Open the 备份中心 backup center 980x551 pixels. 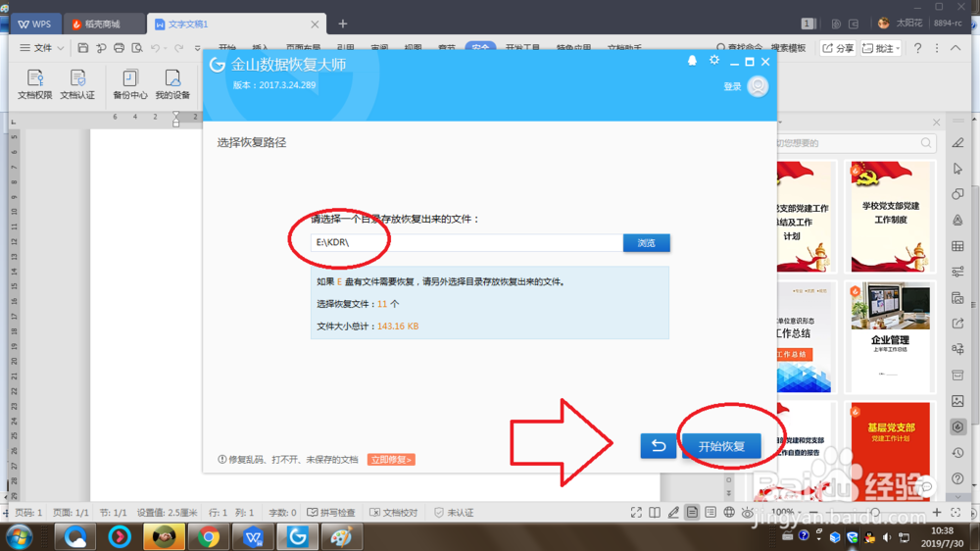[130, 84]
